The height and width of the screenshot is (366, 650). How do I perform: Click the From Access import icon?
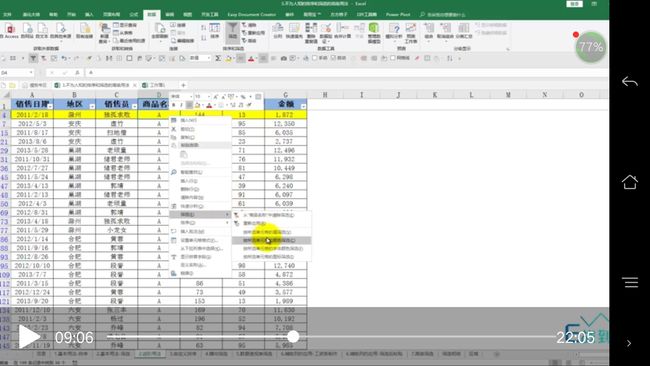point(10,29)
